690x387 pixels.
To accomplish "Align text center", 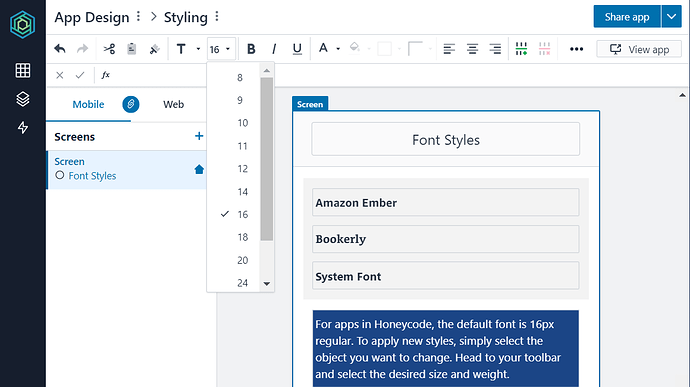I will 472,49.
